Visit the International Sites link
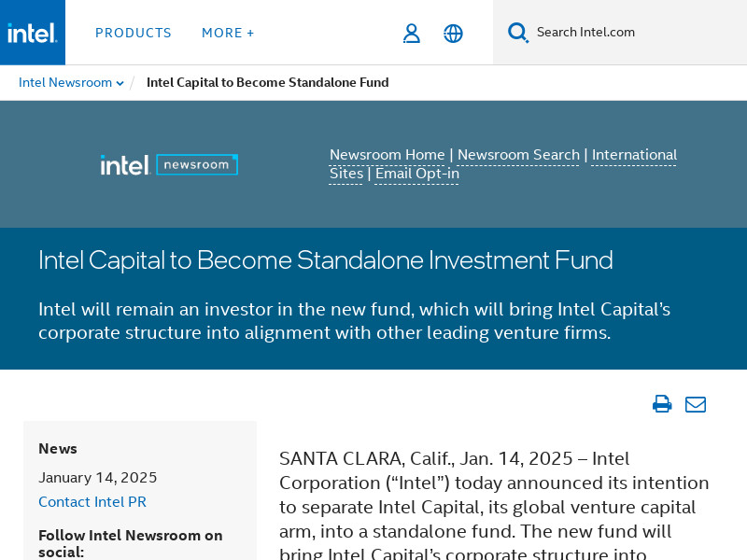This screenshot has height=560, width=747. [634, 155]
